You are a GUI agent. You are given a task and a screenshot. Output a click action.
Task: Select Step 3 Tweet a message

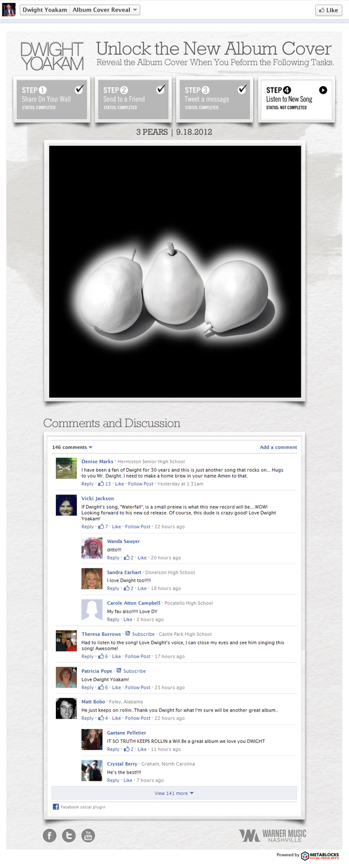pos(215,98)
